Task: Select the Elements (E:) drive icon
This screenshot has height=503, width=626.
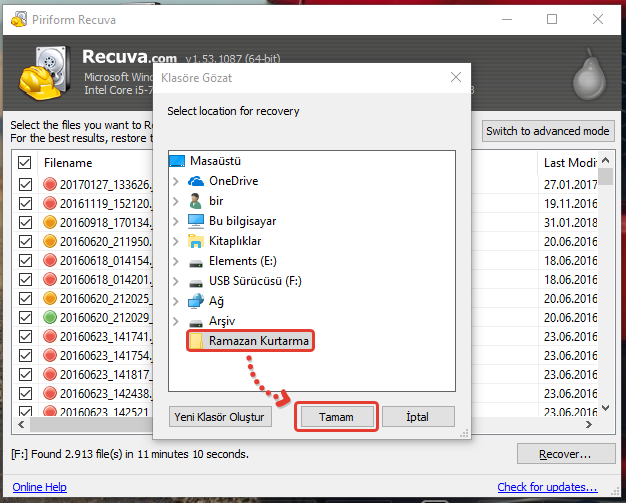Action: 195,261
